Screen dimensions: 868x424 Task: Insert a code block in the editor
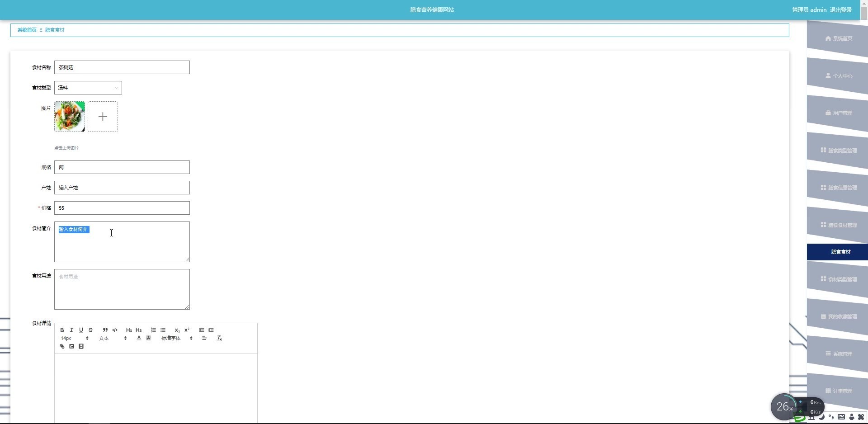[115, 330]
